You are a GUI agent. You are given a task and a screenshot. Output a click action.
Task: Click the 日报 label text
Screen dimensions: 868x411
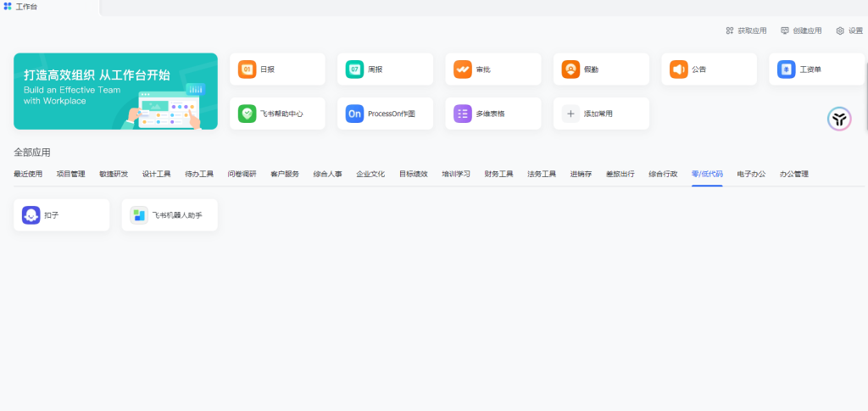[x=267, y=69]
